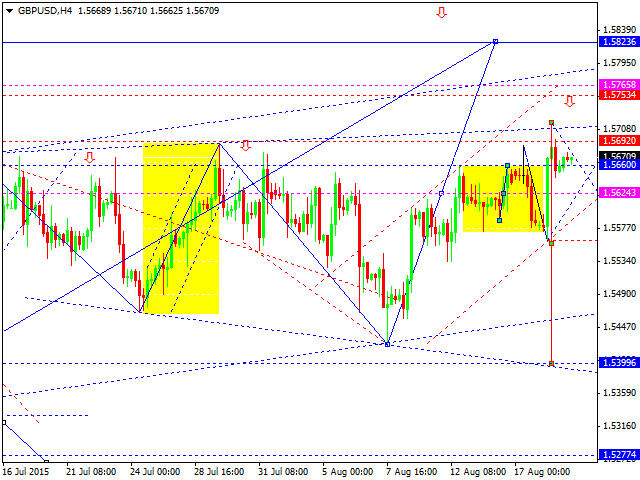Click the red down arrow at chart top
640x480 pixels.
pos(441,13)
